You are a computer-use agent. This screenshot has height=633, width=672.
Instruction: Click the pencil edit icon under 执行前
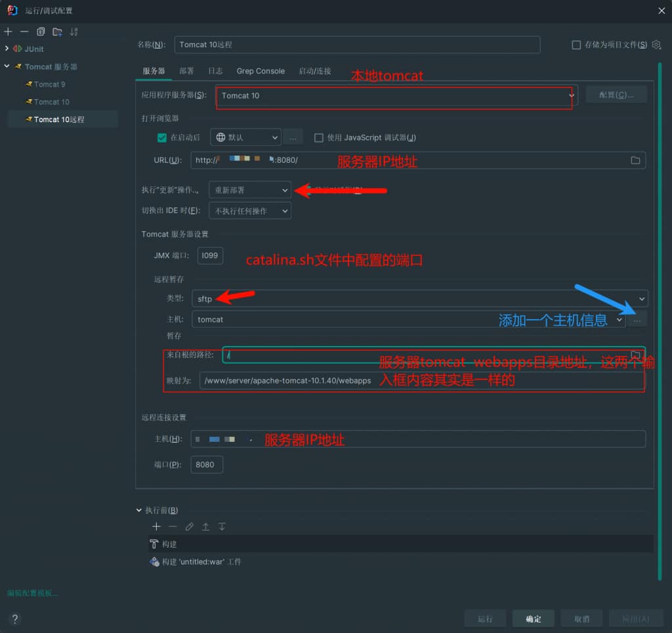(x=189, y=527)
